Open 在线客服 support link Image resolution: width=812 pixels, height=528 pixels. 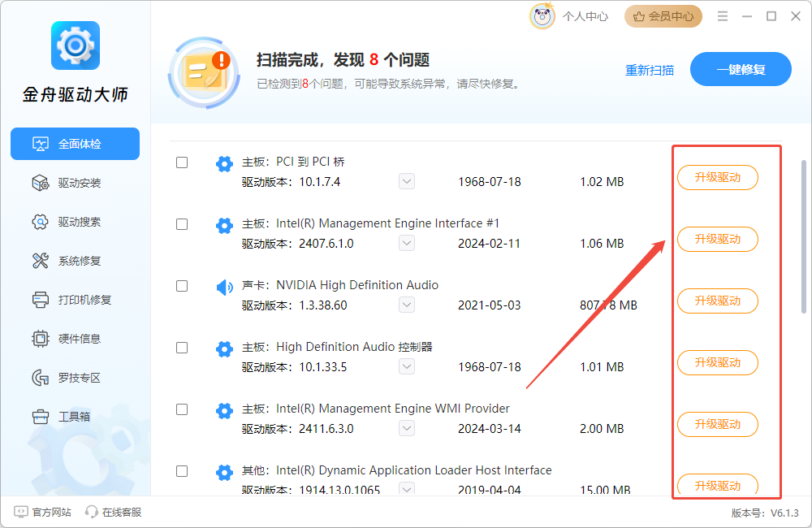pyautogui.click(x=114, y=512)
